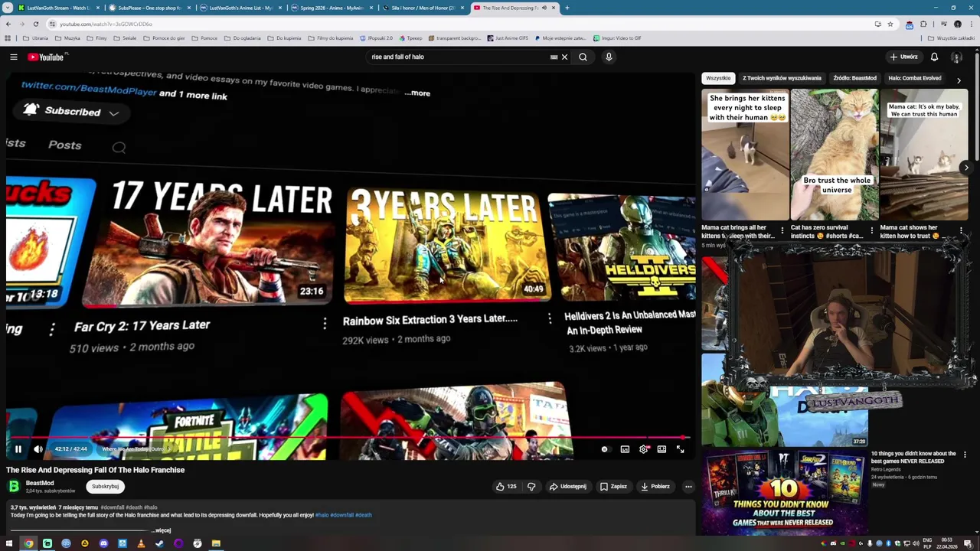Open the #halo hashtag in the description
Image resolution: width=980 pixels, height=551 pixels.
point(322,515)
